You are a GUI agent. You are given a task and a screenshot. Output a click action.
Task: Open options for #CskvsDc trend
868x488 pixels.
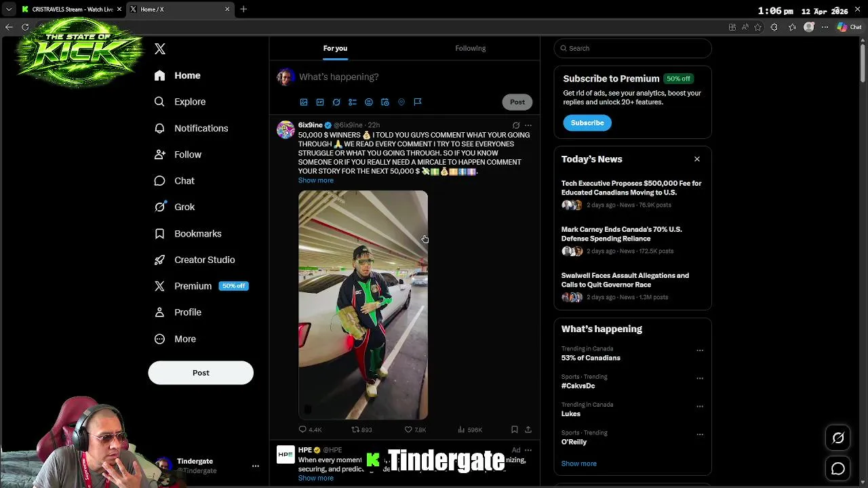[x=700, y=378]
